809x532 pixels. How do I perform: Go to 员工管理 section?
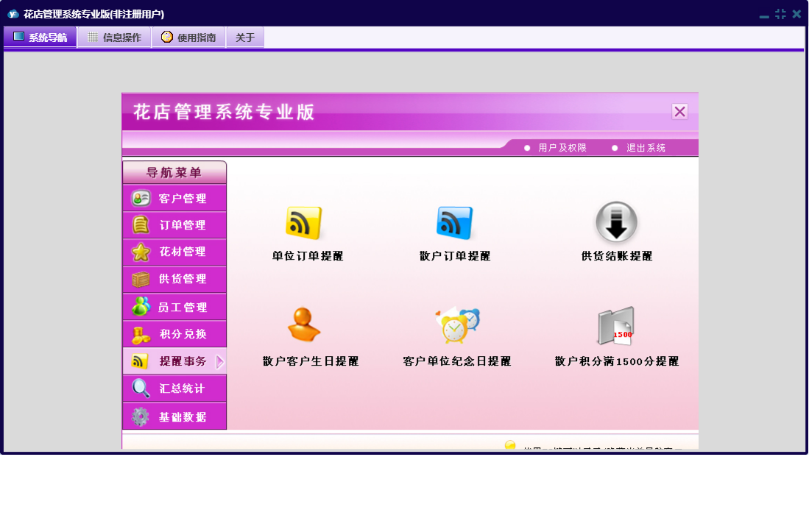174,308
